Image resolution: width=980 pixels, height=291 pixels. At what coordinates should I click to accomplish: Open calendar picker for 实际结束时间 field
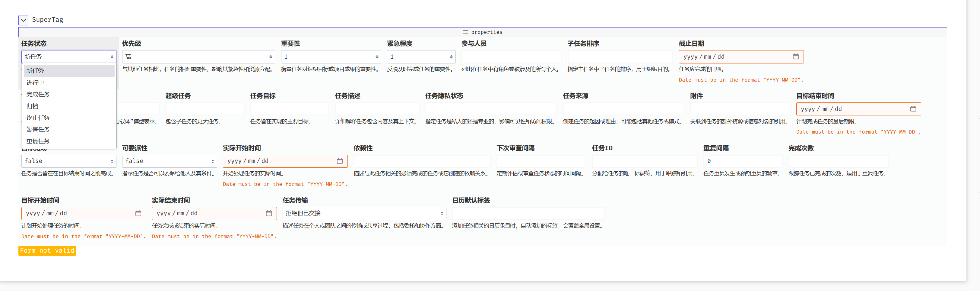tap(268, 213)
